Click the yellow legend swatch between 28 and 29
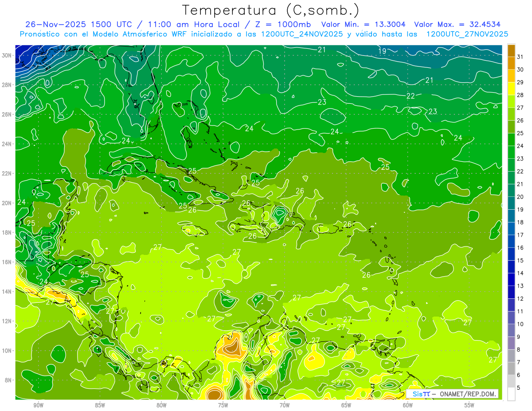This screenshot has width=532, height=411. pos(511,88)
